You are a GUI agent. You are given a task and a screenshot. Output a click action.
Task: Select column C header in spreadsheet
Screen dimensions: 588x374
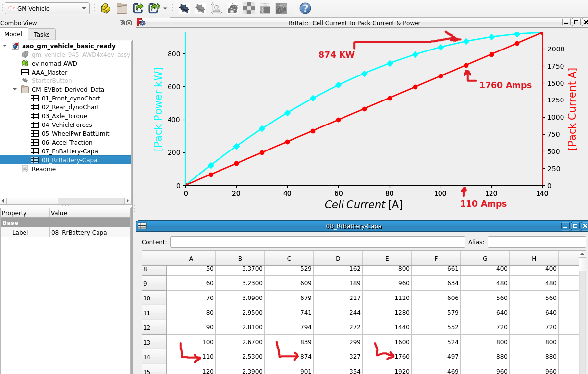(x=289, y=259)
